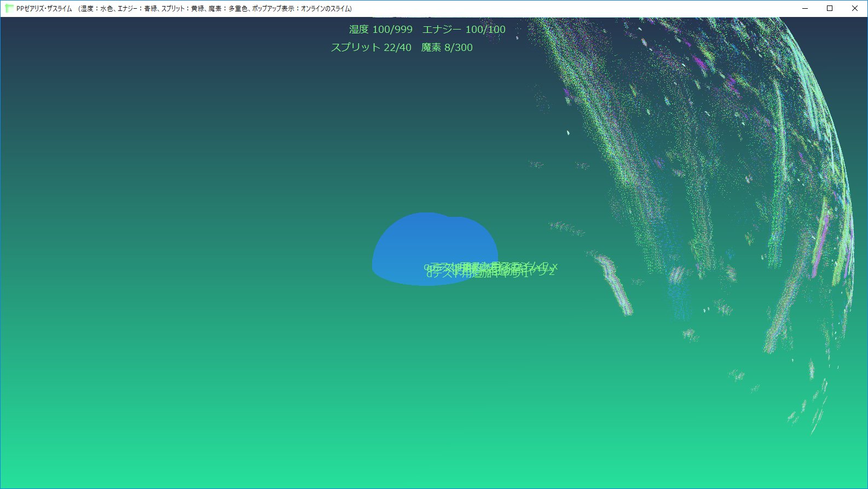Screen dimensions: 868x489
Task: Click the elongated debris streak left of planet
Action: click(x=616, y=284)
